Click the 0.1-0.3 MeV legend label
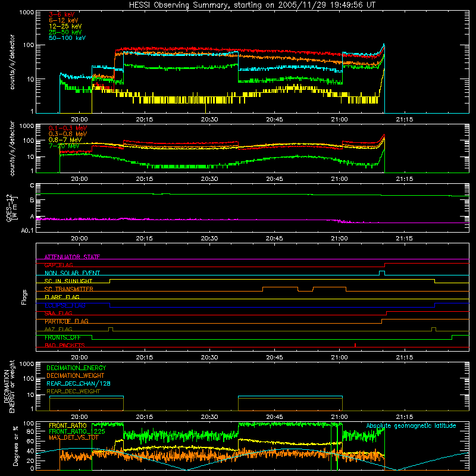This screenshot has height=476, width=476. pos(68,128)
